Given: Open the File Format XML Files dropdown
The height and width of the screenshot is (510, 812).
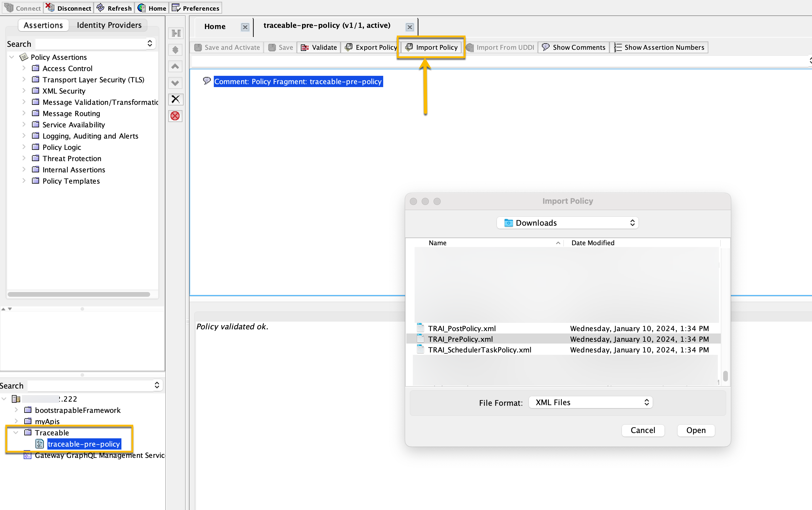Looking at the screenshot, I should click(x=590, y=402).
